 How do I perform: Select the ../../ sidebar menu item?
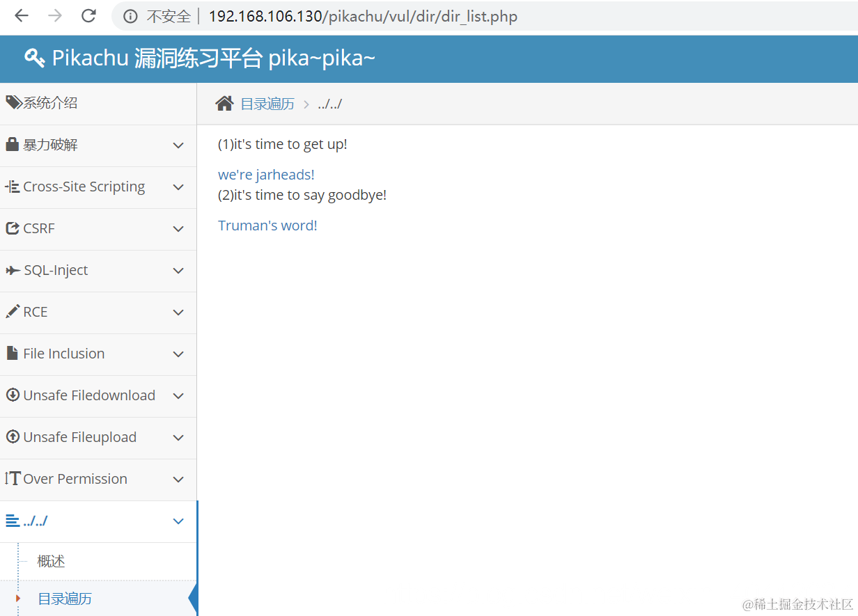click(36, 521)
